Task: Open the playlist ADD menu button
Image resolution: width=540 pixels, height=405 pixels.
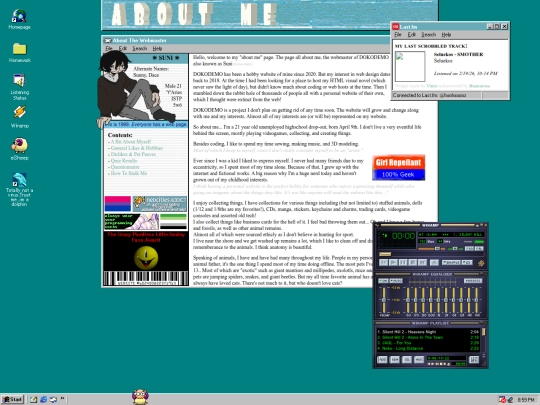Action: click(382, 360)
